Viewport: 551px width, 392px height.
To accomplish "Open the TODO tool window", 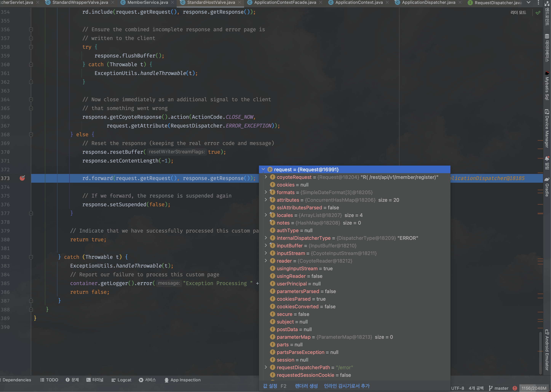I will pyautogui.click(x=49, y=380).
